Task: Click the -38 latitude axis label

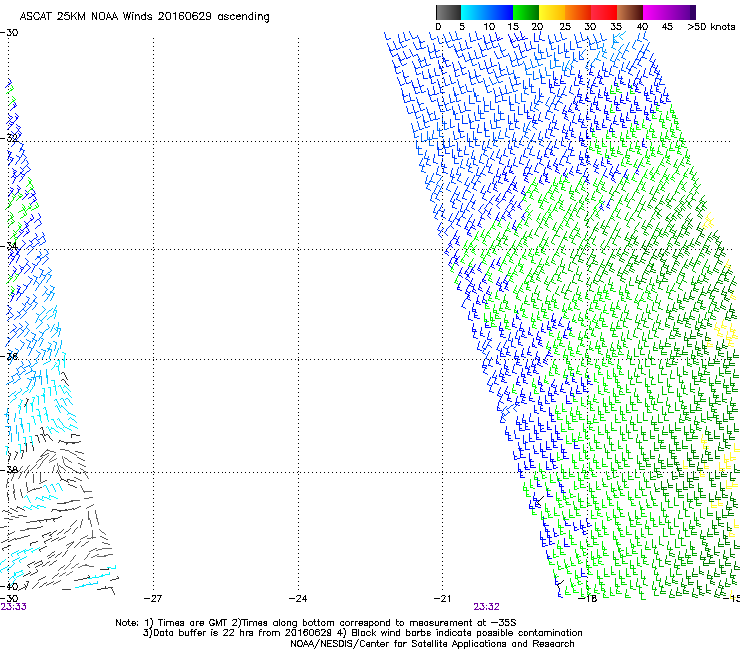Action: (9, 470)
